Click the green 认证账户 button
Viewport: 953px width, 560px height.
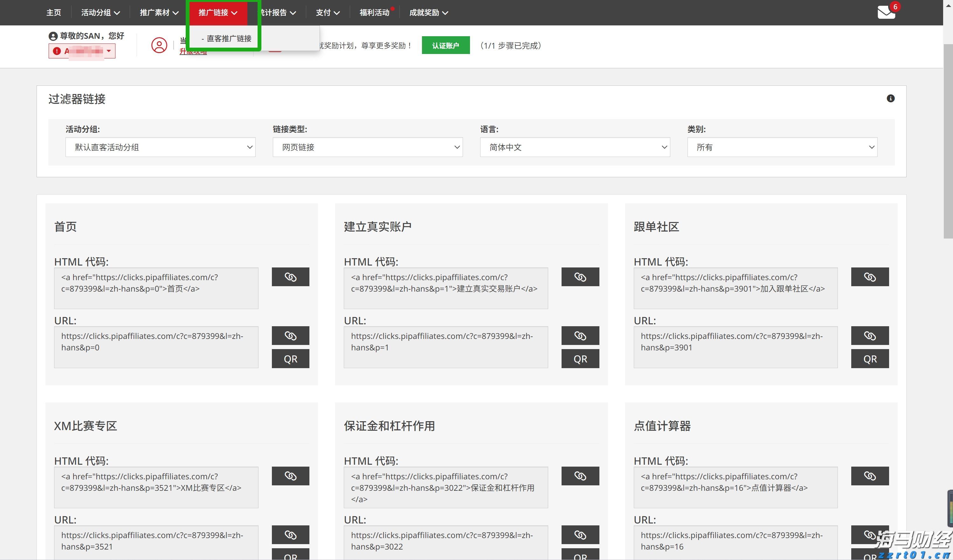(445, 45)
